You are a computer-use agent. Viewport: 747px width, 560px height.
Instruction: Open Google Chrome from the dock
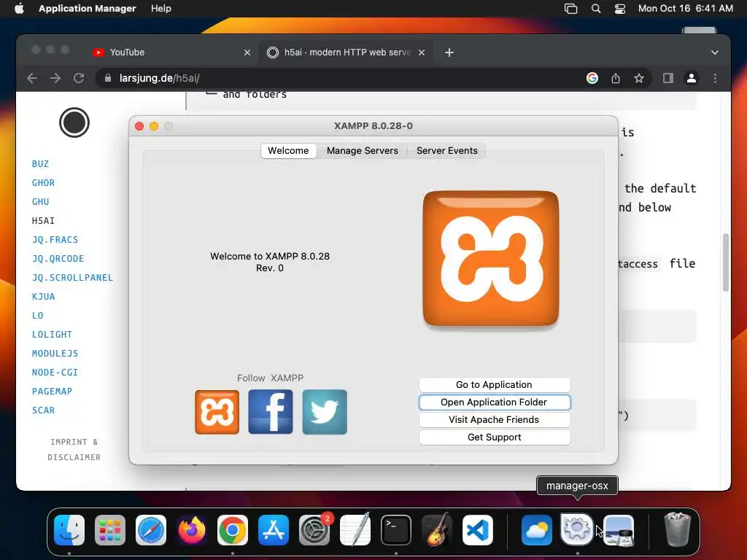click(x=233, y=530)
